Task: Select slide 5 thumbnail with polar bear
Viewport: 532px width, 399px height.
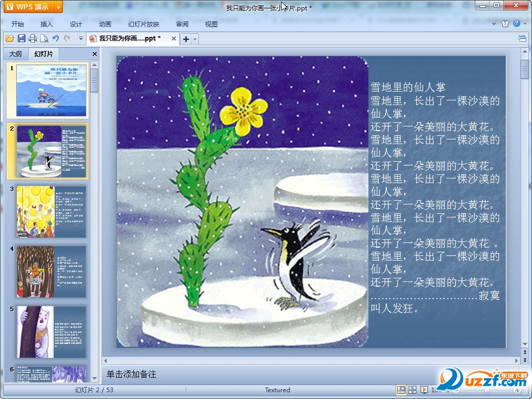Action: (51, 332)
